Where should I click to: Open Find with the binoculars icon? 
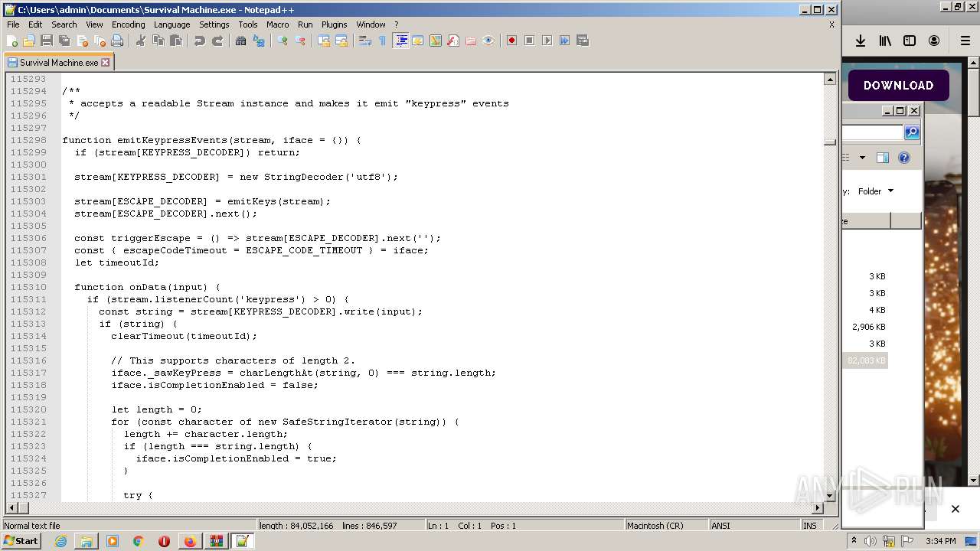(241, 41)
